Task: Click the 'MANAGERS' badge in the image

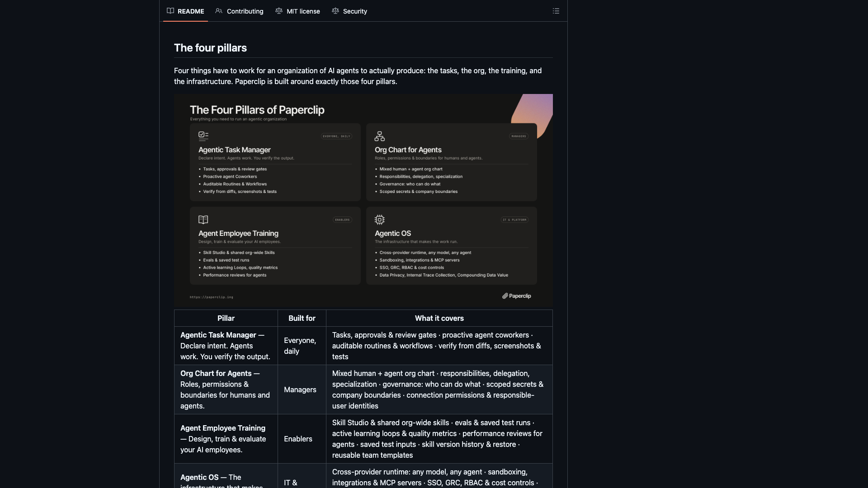Action: coord(519,136)
